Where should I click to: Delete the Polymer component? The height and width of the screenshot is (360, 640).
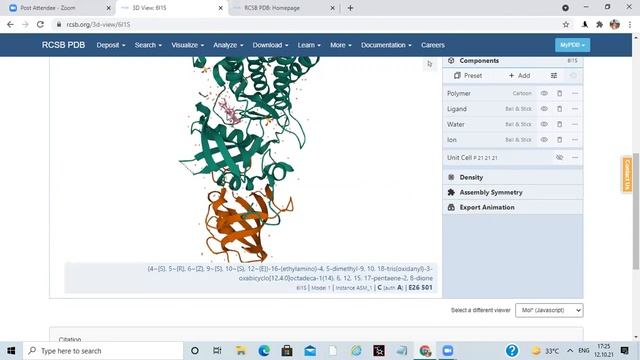[560, 93]
